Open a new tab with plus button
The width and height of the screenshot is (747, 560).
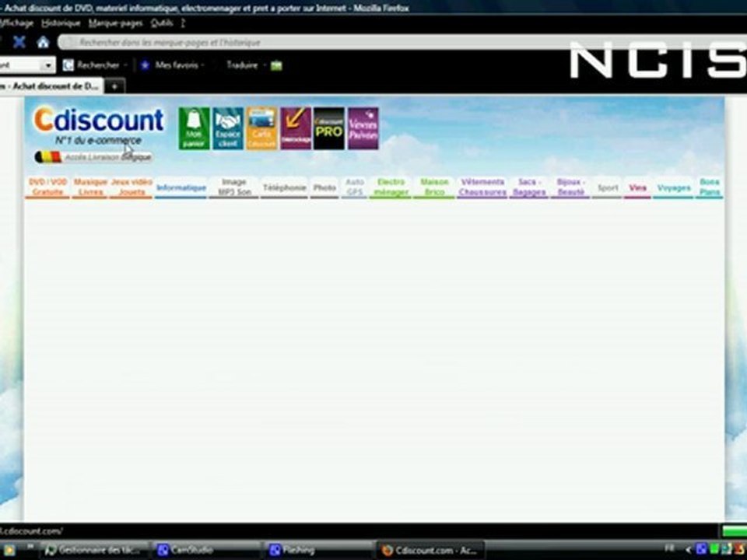tap(114, 86)
